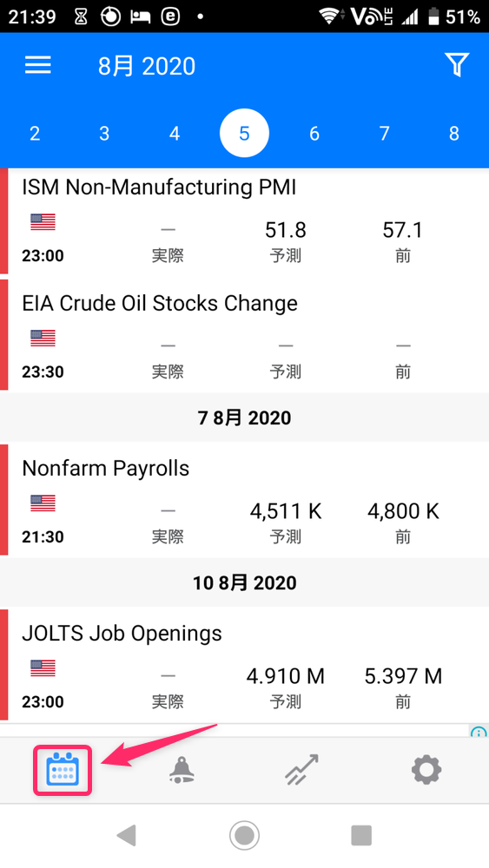Open the settings gear tab

pyautogui.click(x=426, y=769)
